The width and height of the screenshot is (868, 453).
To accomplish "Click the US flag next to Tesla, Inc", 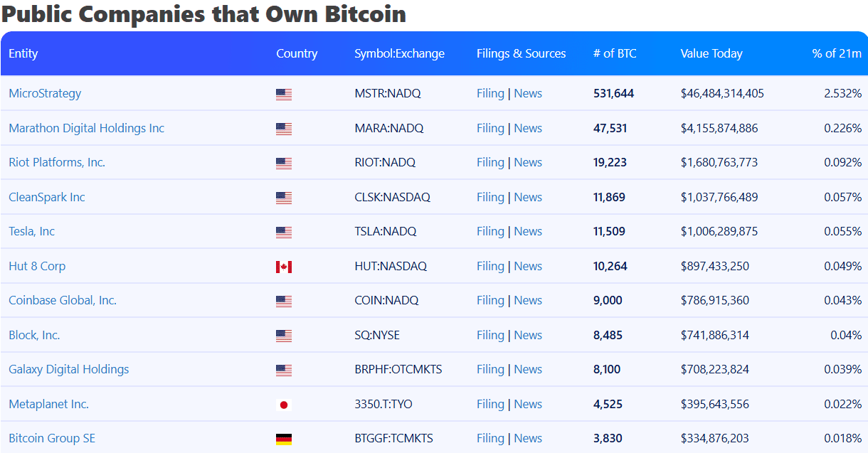I will (x=284, y=232).
